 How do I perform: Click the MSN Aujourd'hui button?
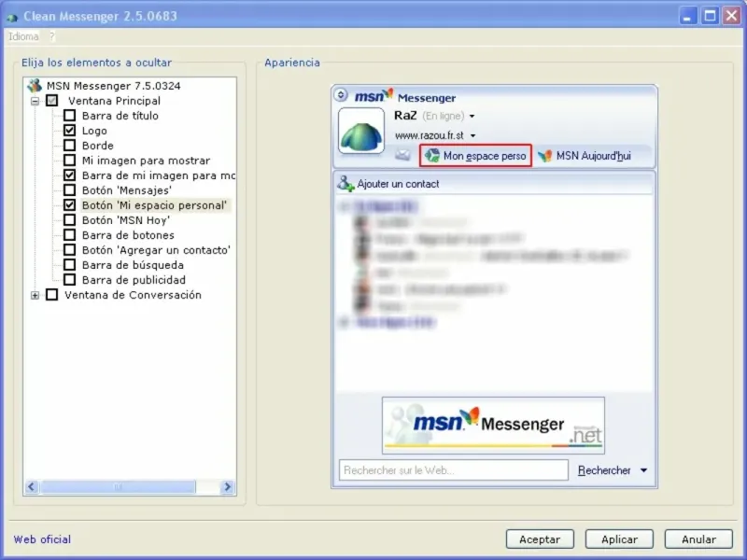click(x=585, y=156)
